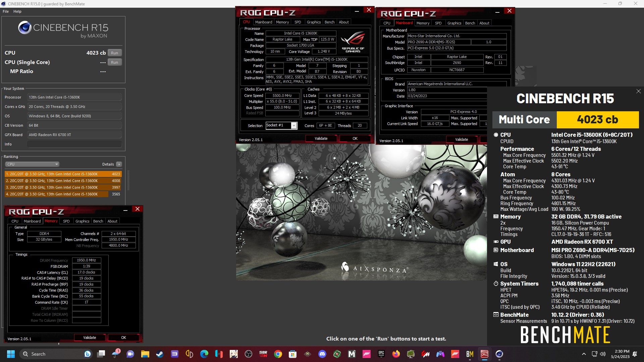Switch to Mainboard tab in CPU window

(x=264, y=22)
